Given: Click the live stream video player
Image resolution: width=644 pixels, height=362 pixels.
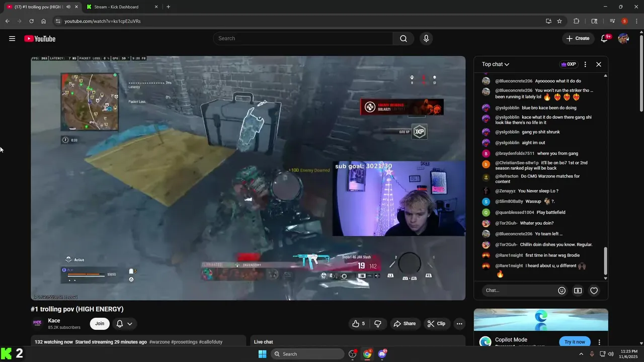Looking at the screenshot, I should (x=248, y=178).
